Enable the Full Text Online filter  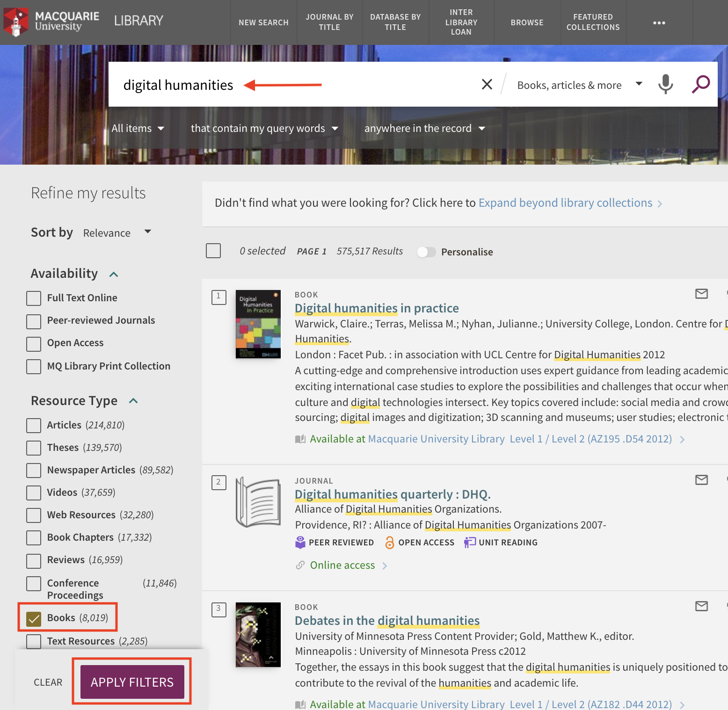tap(33, 298)
